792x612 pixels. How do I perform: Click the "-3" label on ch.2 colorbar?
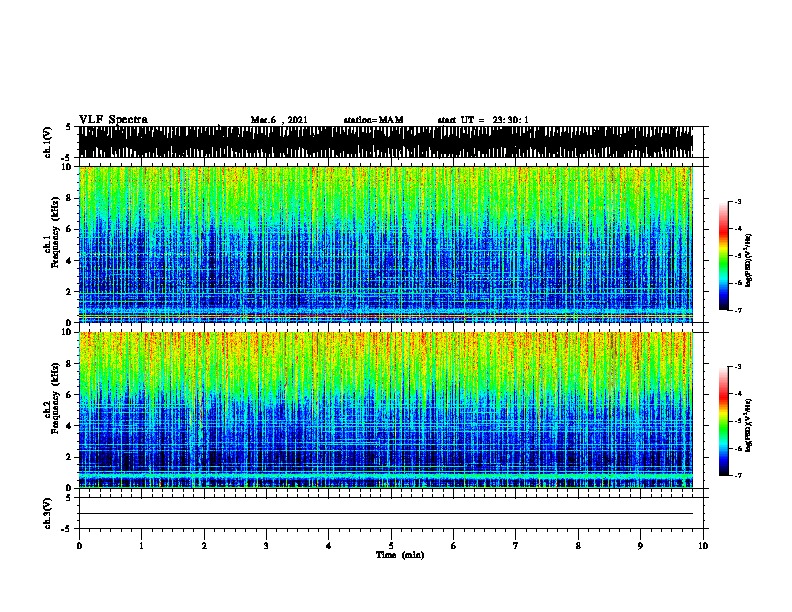(737, 367)
